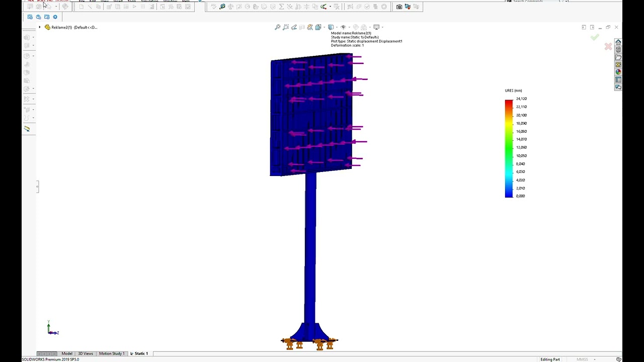Open the View Palette task pane icon
This screenshot has height=362, width=644.
[x=618, y=65]
